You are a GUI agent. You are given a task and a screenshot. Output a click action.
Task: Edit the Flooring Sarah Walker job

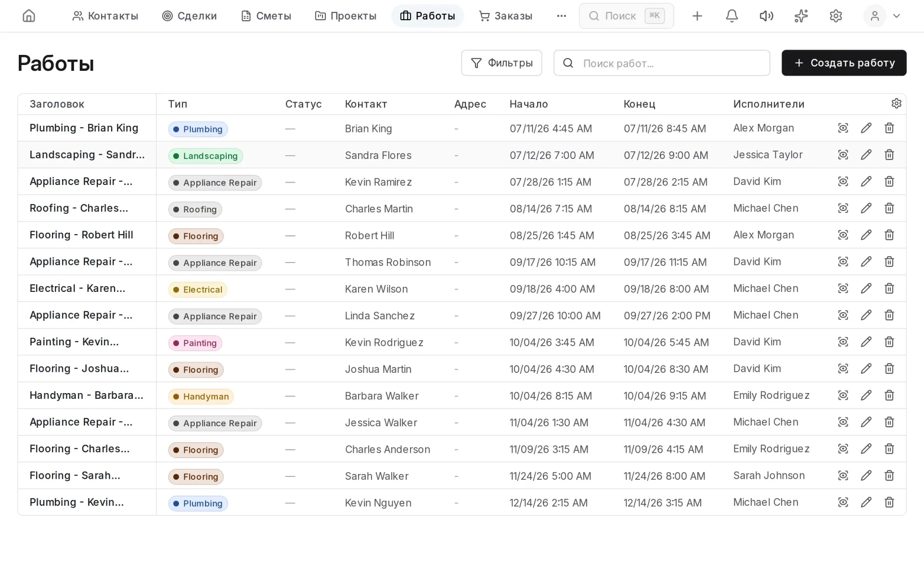(x=866, y=475)
